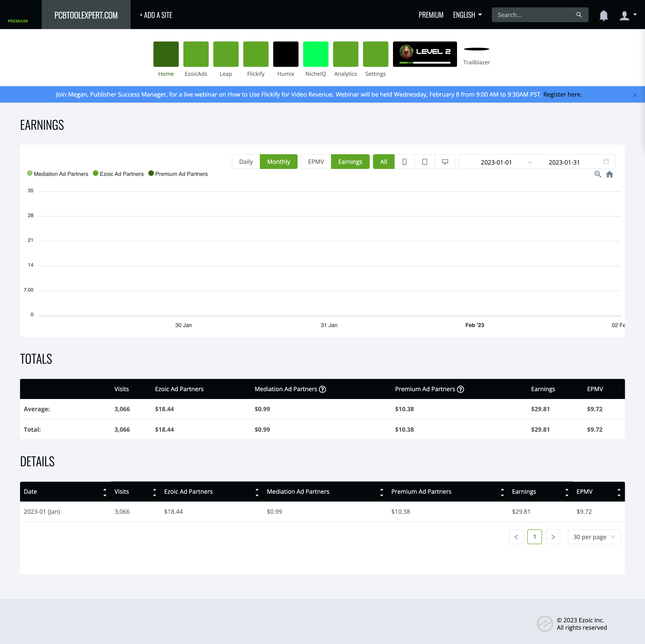Toggle Ezoic Ad Partners legend series
This screenshot has height=644, width=645.
[x=118, y=174]
